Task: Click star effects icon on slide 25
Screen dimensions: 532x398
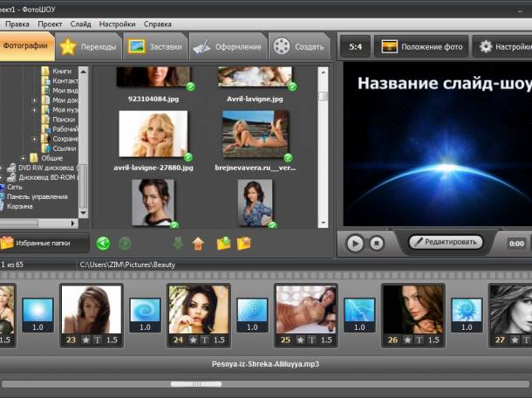Action: tap(300, 340)
